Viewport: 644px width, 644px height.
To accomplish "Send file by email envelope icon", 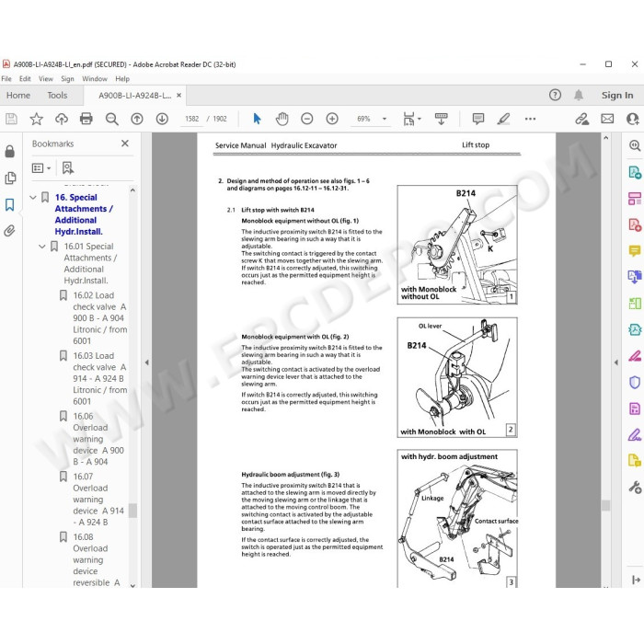I will coord(607,119).
